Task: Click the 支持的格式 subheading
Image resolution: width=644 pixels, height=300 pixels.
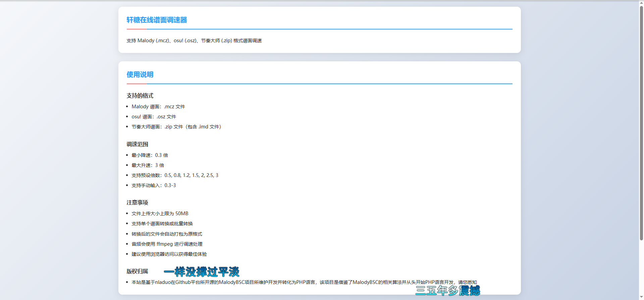Action: 140,96
